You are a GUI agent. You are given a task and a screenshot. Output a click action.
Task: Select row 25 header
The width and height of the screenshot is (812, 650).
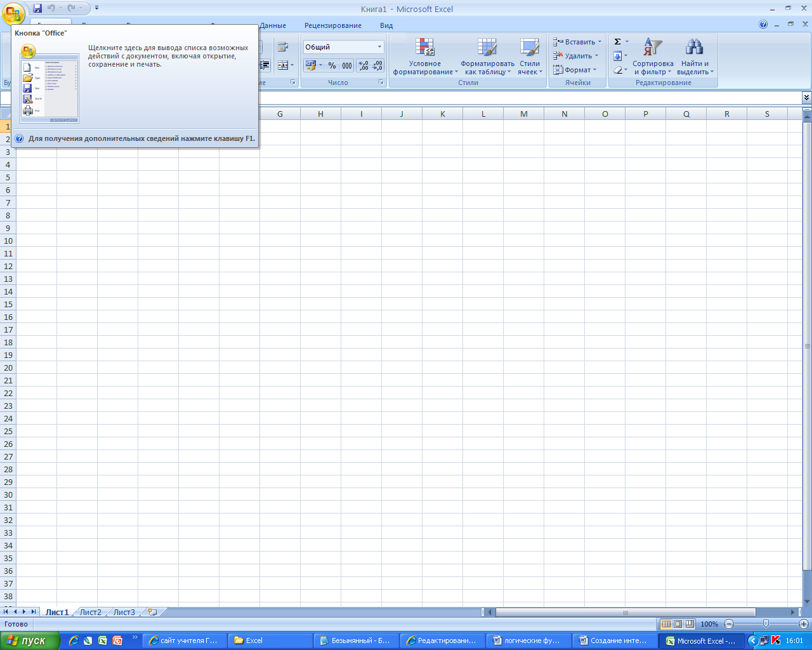pyautogui.click(x=8, y=431)
